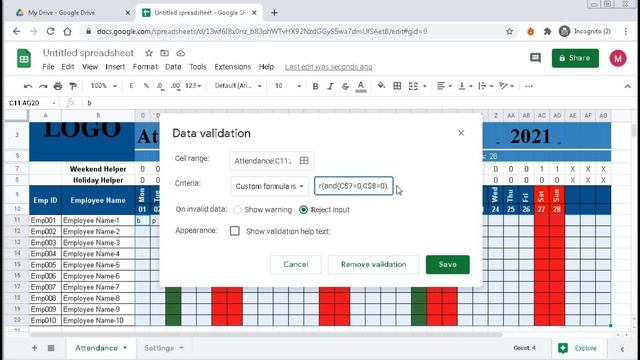Image resolution: width=640 pixels, height=360 pixels.
Task: Open the Format menu
Action: point(145,67)
